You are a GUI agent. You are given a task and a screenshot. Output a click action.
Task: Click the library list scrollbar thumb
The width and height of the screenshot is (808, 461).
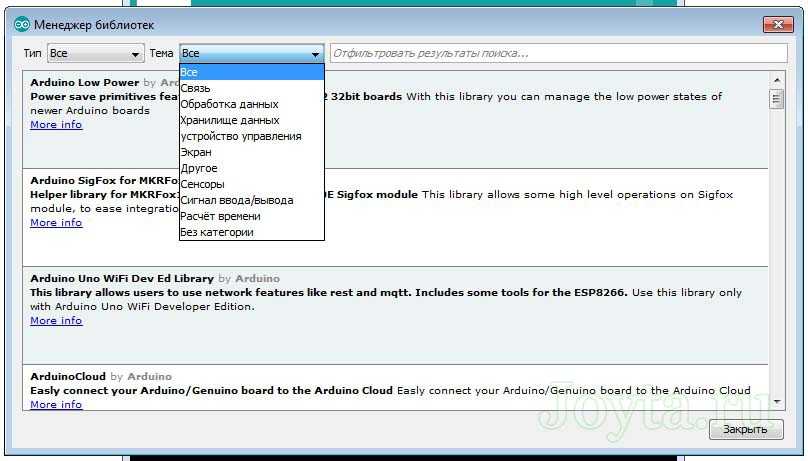776,99
